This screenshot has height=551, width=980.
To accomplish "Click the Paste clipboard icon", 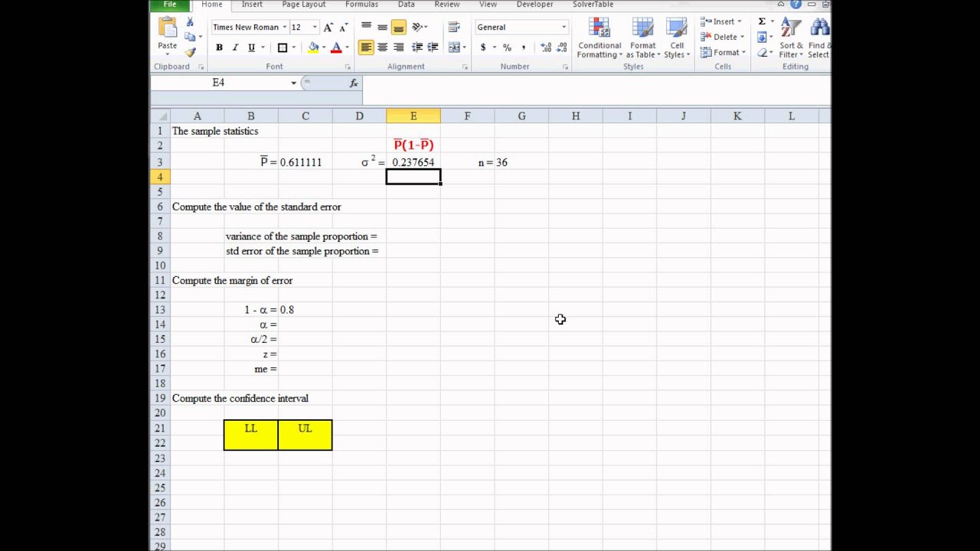I will 167,27.
